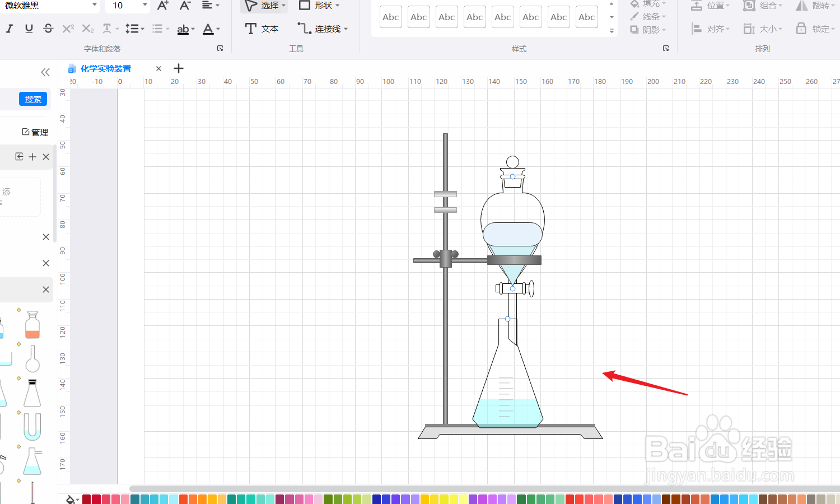Apply the last Abc style preset
The image size is (840, 504).
[x=587, y=17]
